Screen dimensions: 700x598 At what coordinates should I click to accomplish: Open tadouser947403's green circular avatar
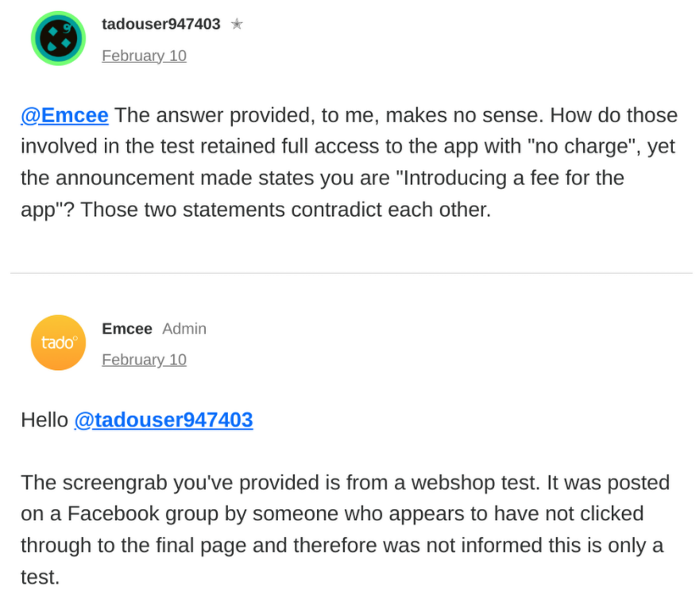click(58, 38)
